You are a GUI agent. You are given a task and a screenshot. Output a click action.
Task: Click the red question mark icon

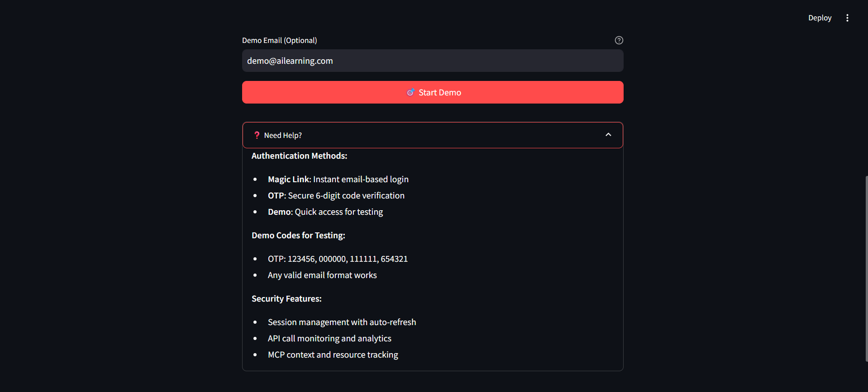coord(257,135)
